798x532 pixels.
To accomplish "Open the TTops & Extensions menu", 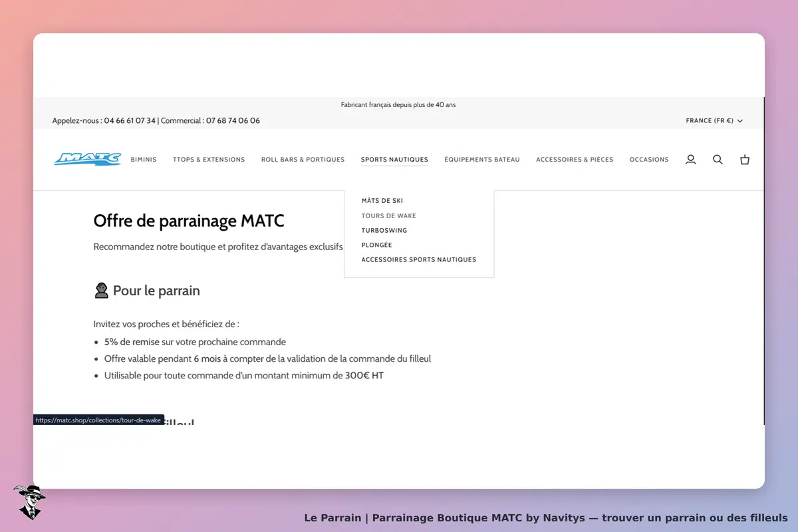I will pyautogui.click(x=209, y=160).
